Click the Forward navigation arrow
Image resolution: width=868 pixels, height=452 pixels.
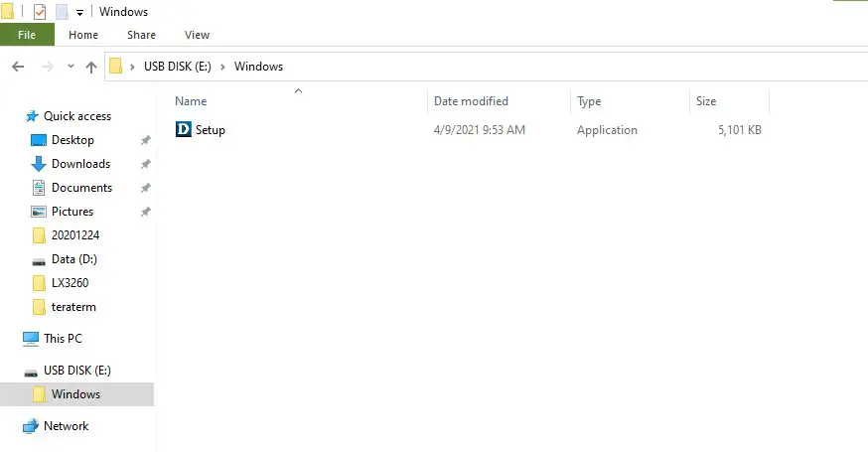(x=47, y=67)
